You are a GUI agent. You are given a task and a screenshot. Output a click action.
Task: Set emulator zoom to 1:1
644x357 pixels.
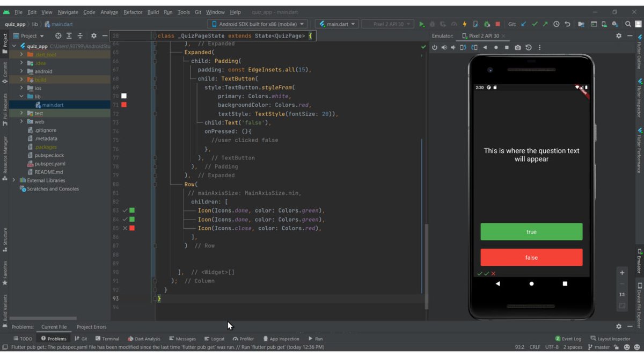point(622,294)
